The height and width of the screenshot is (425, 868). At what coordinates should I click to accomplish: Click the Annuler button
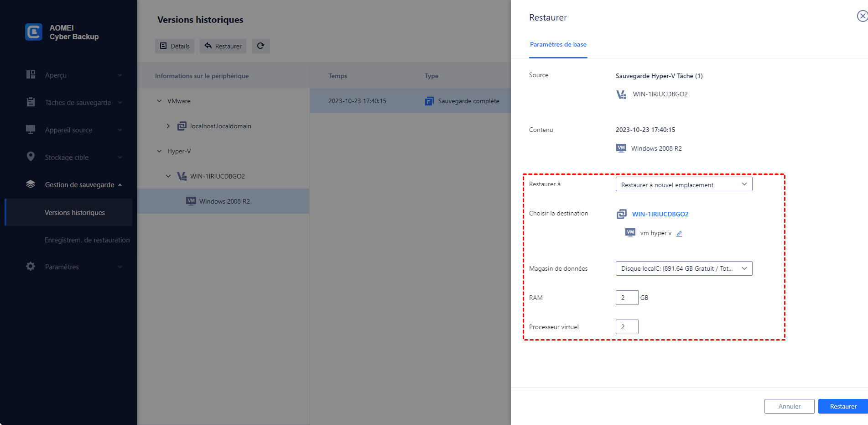coord(789,406)
